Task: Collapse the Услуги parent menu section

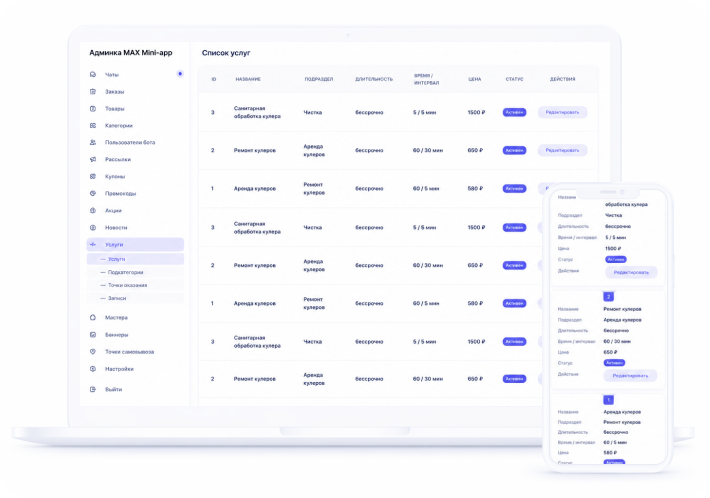Action: pyautogui.click(x=135, y=244)
